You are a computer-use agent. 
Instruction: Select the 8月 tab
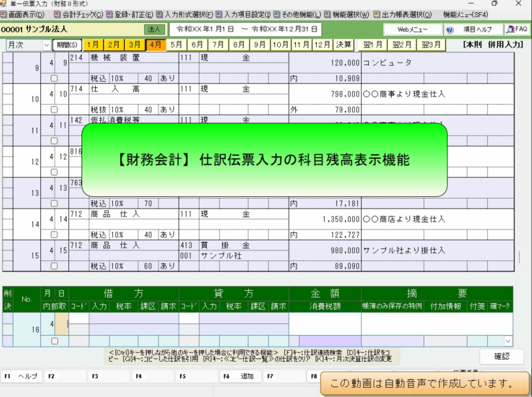point(239,45)
